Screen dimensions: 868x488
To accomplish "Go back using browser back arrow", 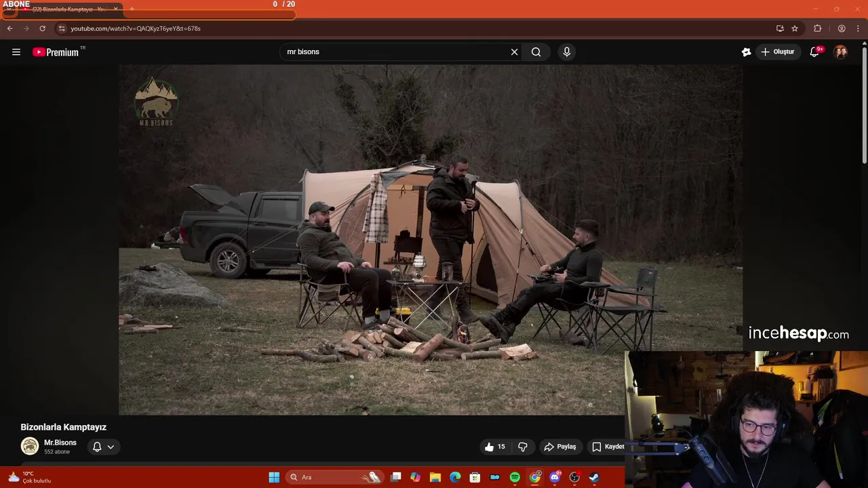I will pos(9,28).
